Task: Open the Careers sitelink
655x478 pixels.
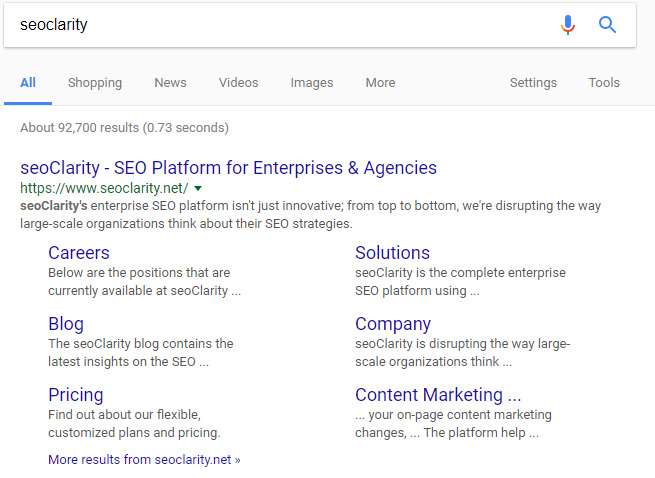Action: tap(79, 253)
